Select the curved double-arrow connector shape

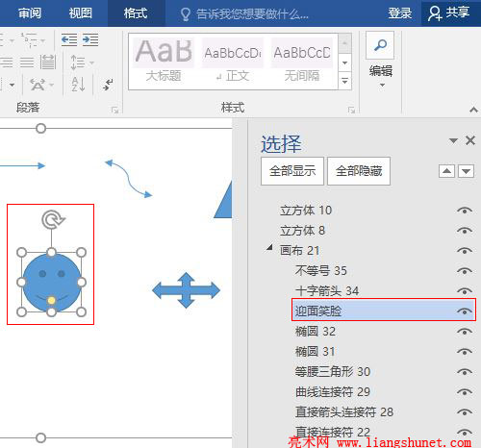129,179
